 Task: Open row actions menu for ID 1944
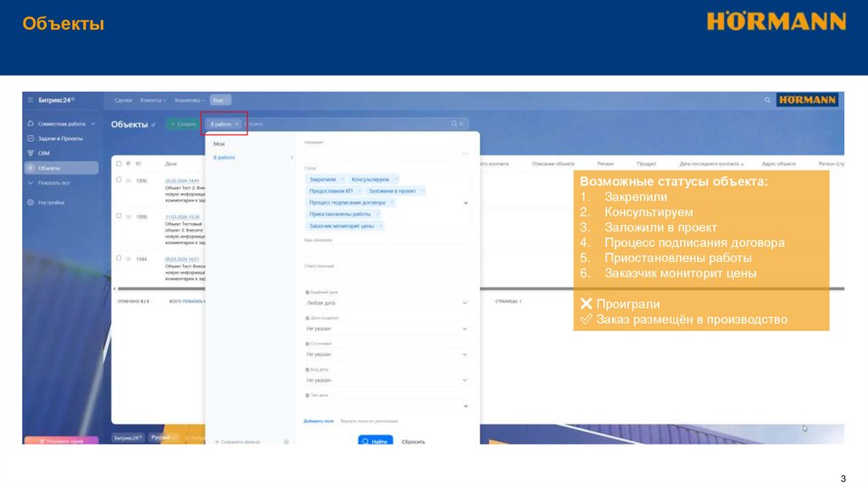129,259
